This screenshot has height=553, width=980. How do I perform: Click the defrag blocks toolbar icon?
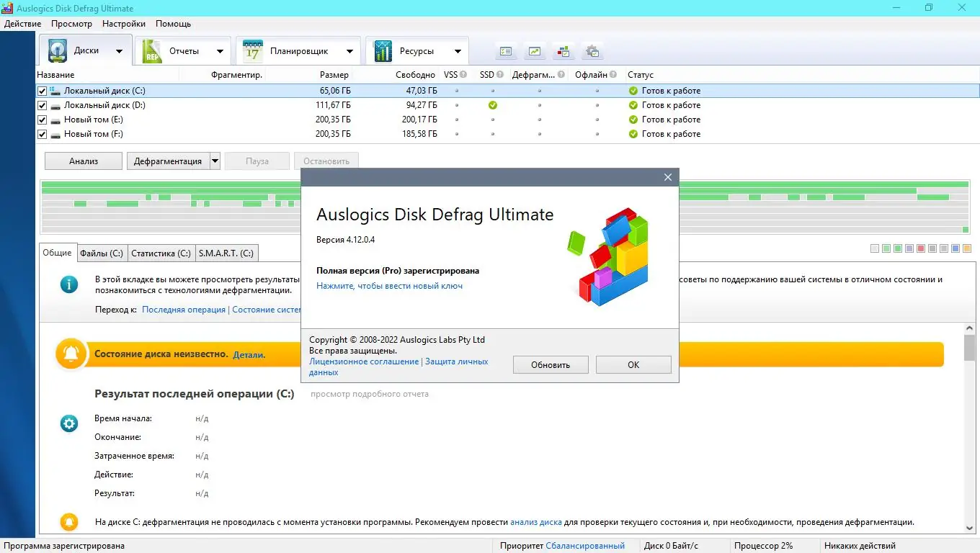click(563, 51)
